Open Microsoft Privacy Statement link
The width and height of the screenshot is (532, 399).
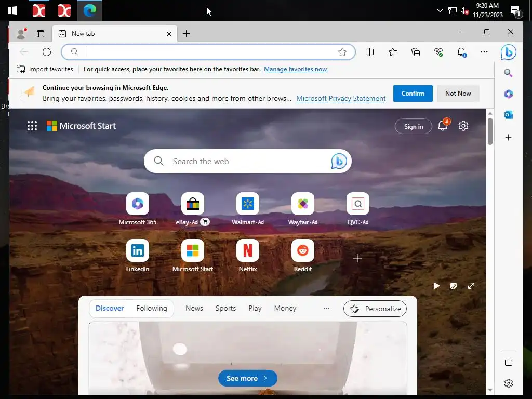(341, 98)
